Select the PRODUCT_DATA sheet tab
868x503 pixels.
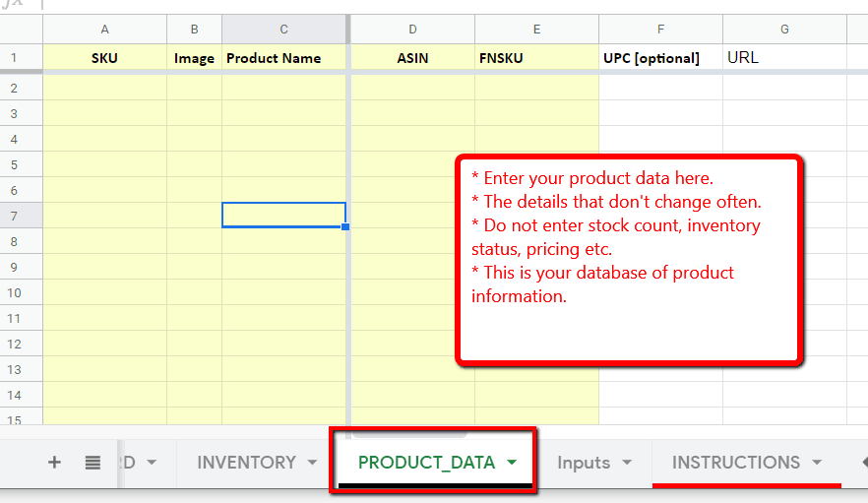coord(426,462)
